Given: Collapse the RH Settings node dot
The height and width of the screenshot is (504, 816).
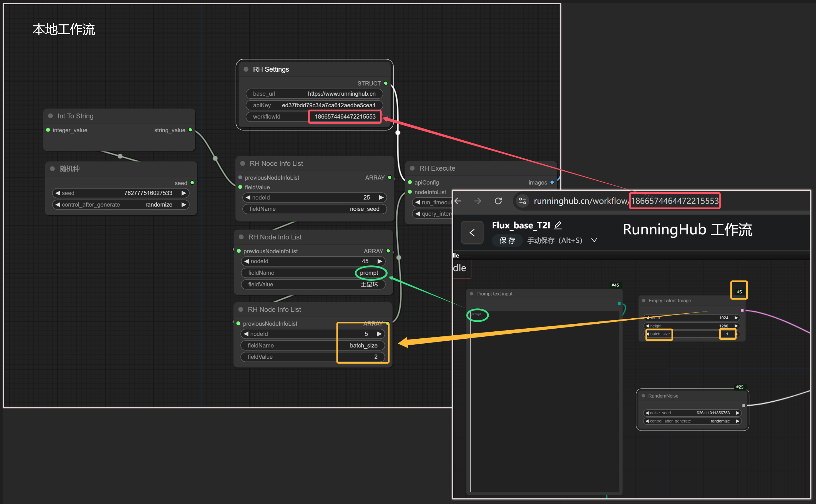Looking at the screenshot, I should (x=246, y=69).
